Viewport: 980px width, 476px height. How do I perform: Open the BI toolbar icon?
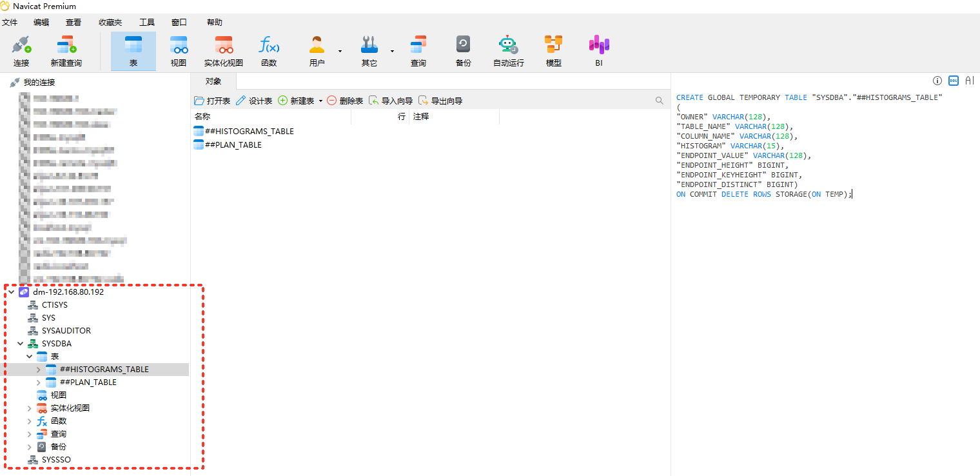click(598, 45)
